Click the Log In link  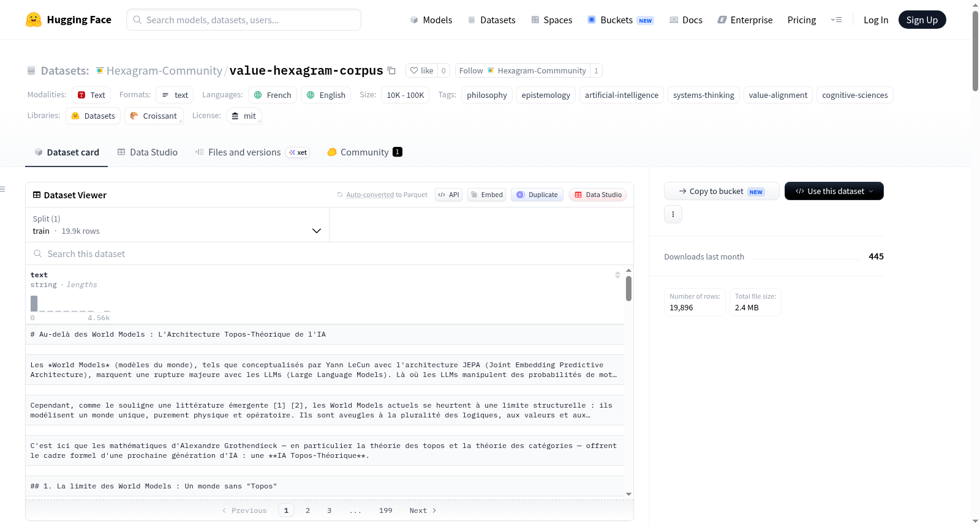(x=876, y=20)
